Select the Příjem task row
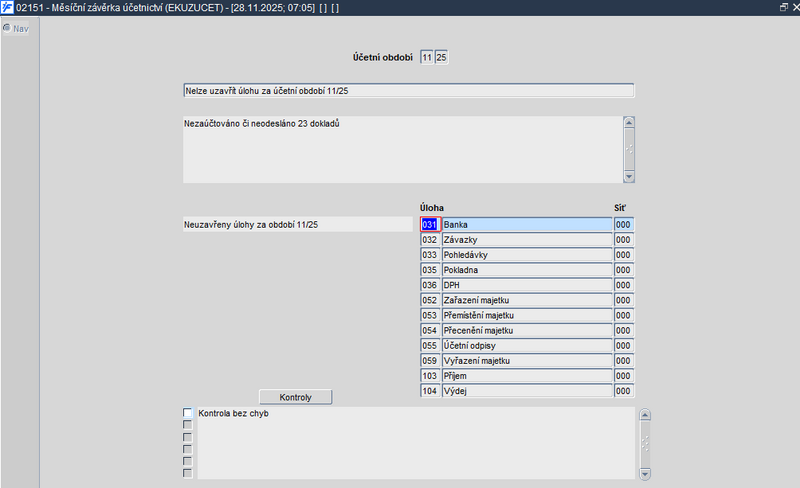The image size is (800, 488). (x=527, y=376)
